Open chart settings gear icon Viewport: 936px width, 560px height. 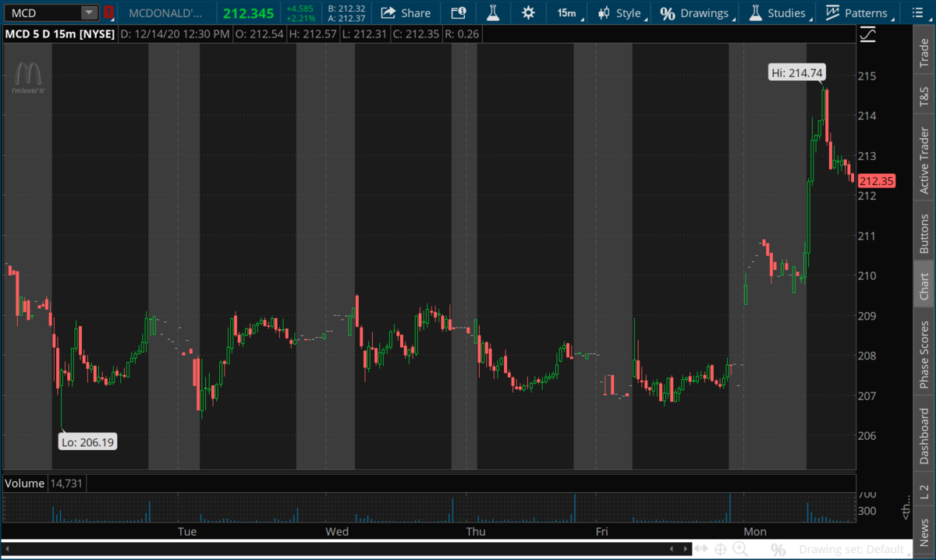[529, 12]
